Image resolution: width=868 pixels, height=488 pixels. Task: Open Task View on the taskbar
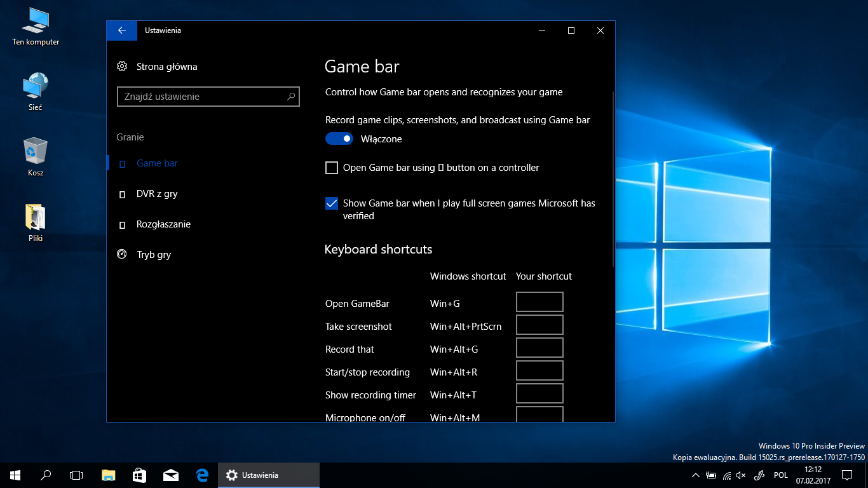76,475
